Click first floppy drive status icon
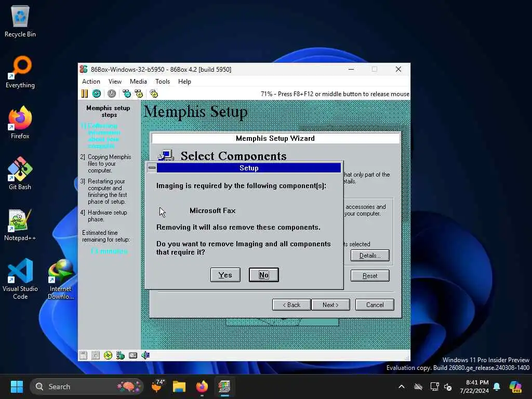Image resolution: width=532 pixels, height=399 pixels. click(84, 355)
